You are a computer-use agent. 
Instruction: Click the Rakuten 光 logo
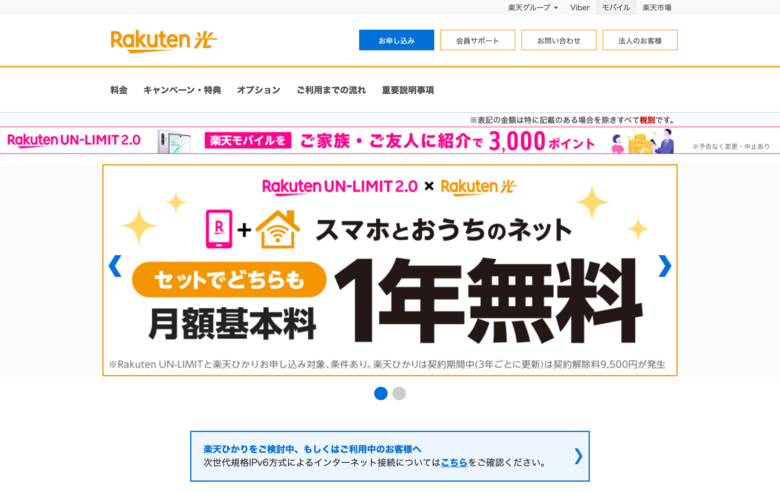164,41
